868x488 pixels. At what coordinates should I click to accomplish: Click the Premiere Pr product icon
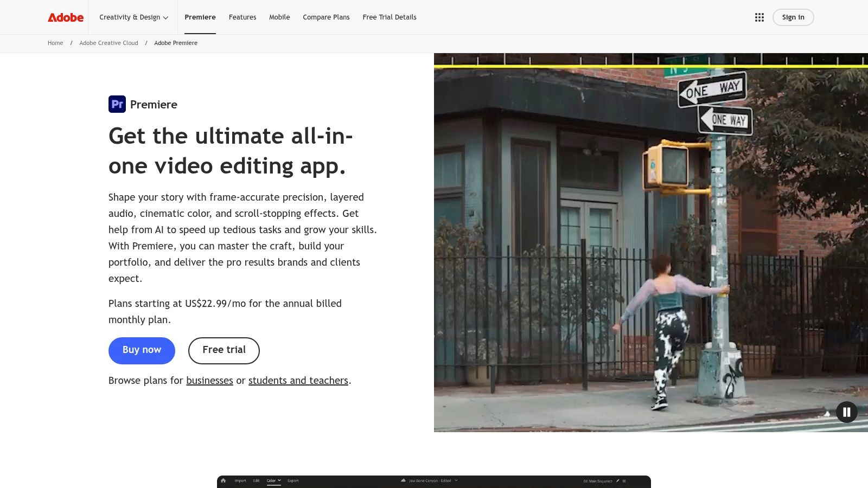point(117,104)
